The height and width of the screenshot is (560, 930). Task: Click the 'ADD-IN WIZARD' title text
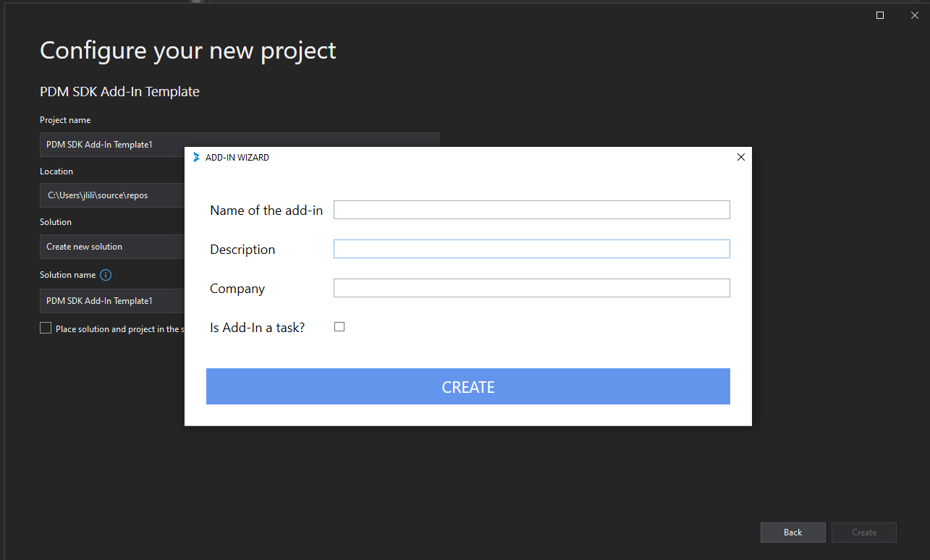click(237, 158)
